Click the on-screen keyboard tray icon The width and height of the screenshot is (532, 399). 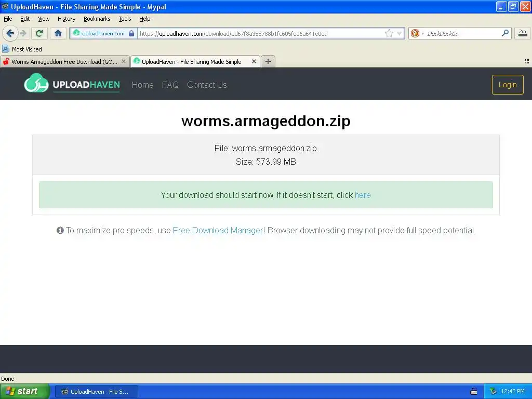(x=474, y=392)
